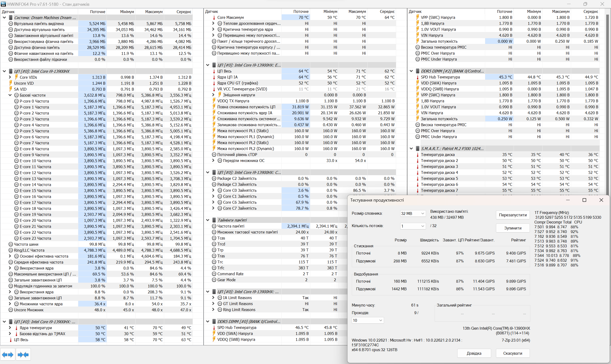Open the Розмір словника 32 MB dropdown
The width and height of the screenshot is (611, 364).
[x=413, y=214]
